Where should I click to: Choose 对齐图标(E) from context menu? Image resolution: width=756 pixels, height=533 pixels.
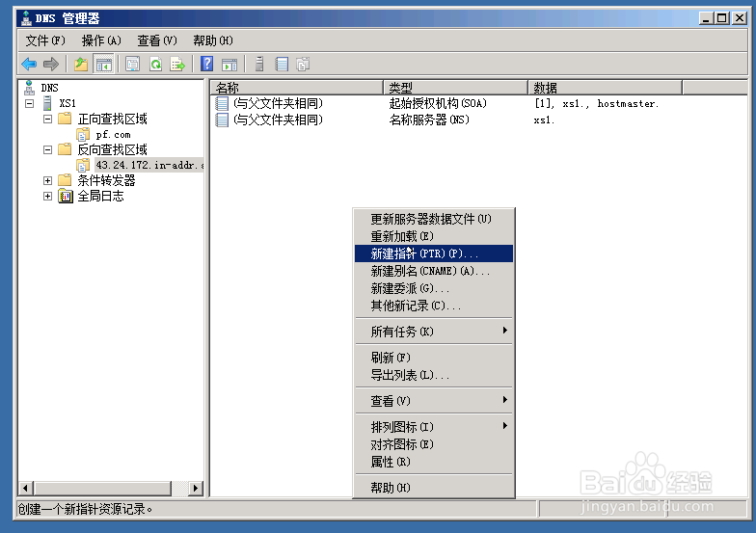click(434, 443)
